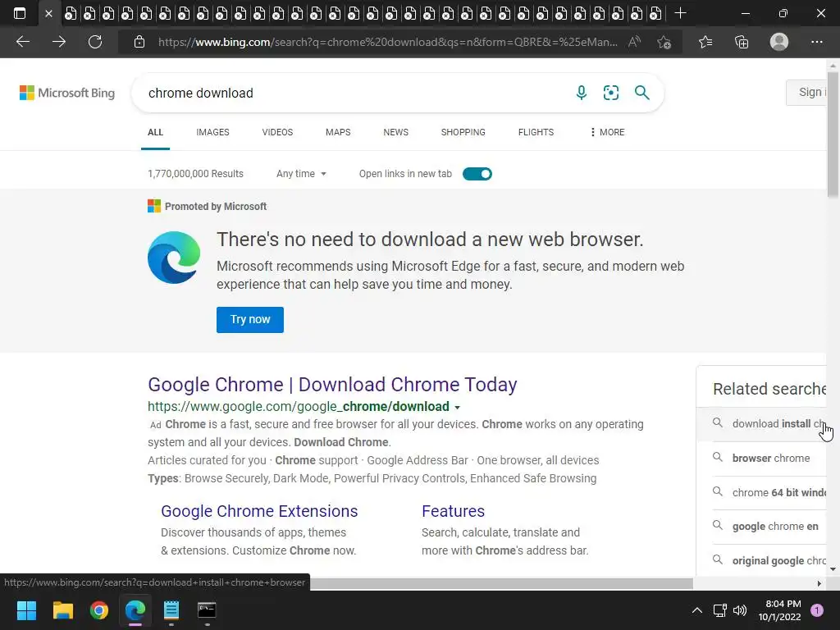The image size is (840, 630).
Task: Open the notification badge in taskbar
Action: tap(817, 610)
